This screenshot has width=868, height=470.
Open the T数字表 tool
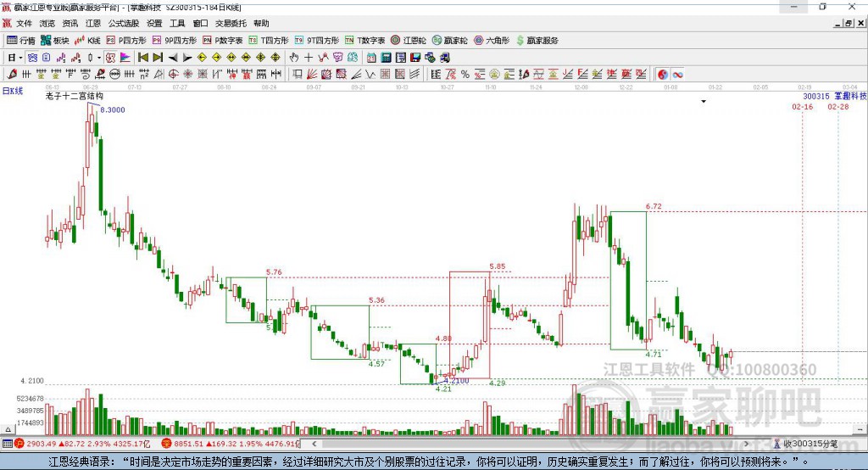(x=364, y=41)
